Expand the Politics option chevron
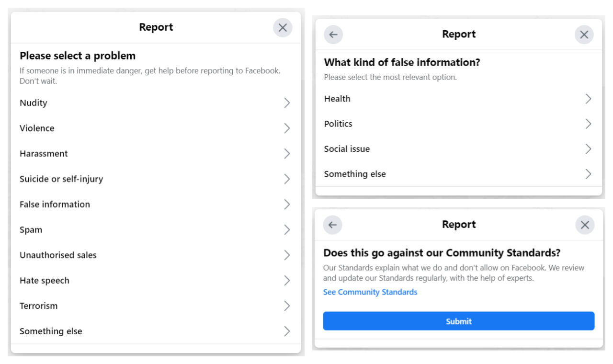The image size is (613, 364). 588,124
